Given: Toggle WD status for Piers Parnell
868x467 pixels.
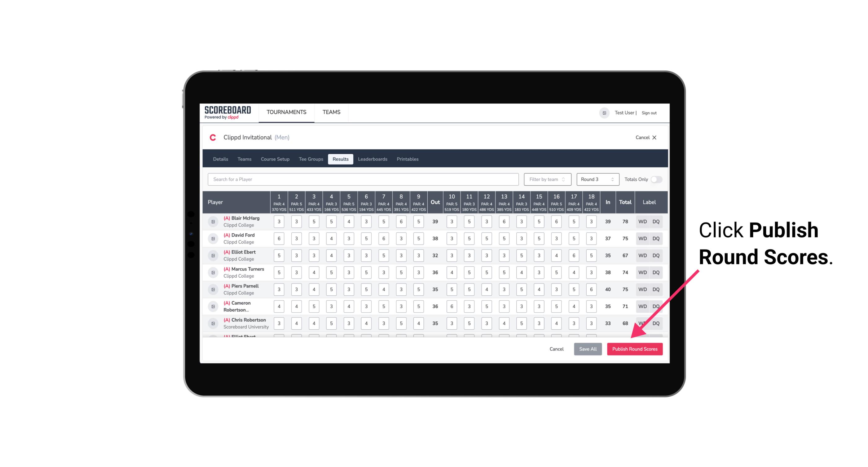Looking at the screenshot, I should click(x=642, y=289).
